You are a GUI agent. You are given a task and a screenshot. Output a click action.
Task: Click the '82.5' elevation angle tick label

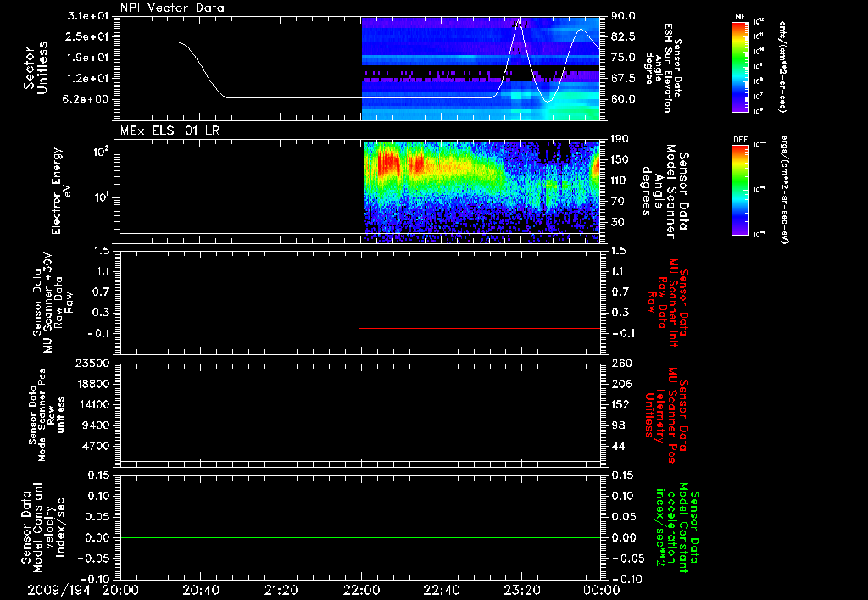(x=623, y=36)
